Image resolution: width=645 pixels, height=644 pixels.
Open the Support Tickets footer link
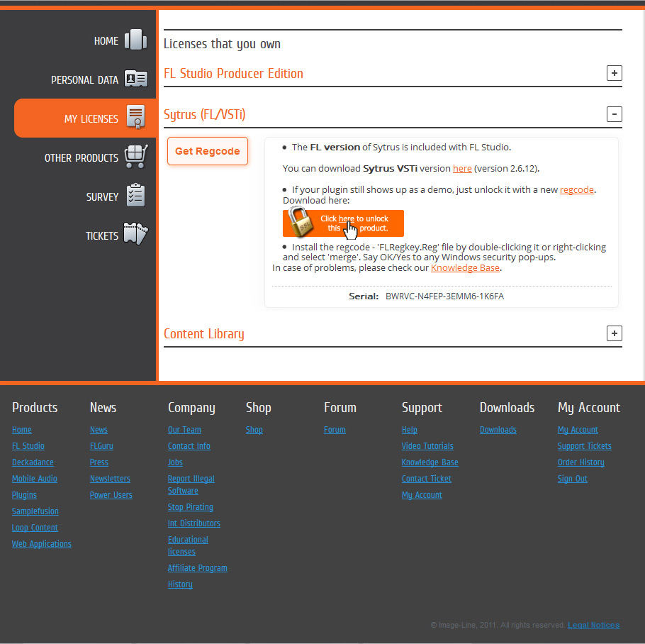[585, 446]
